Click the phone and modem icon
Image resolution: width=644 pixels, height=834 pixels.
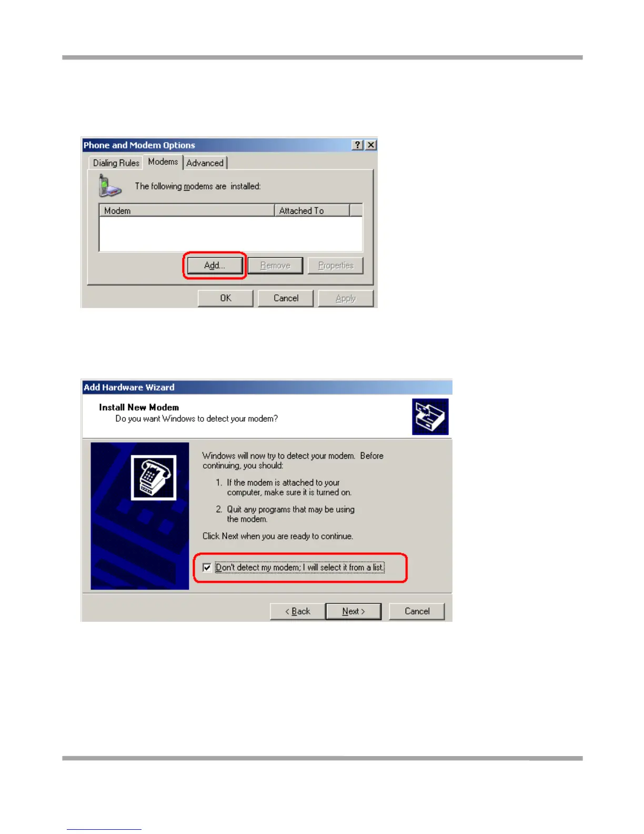[x=109, y=186]
